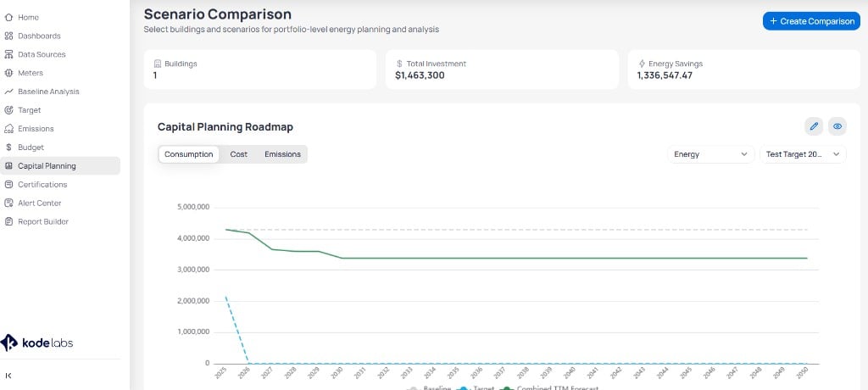Collapse the sidebar with arrow icon

coord(8,375)
